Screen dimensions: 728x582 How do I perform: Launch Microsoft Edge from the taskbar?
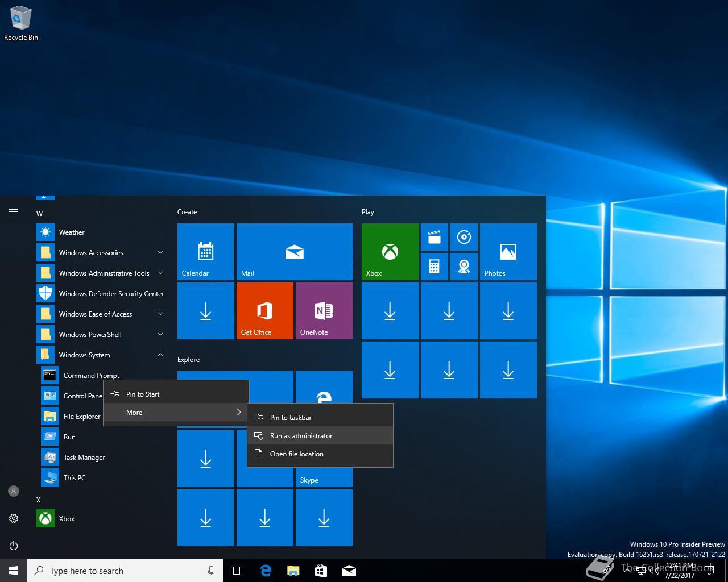tap(265, 571)
